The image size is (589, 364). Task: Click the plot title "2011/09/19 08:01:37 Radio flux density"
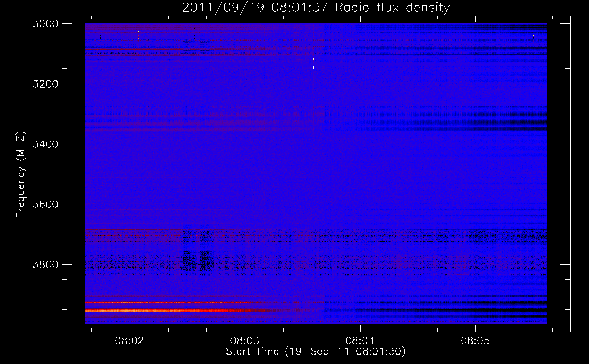point(316,8)
